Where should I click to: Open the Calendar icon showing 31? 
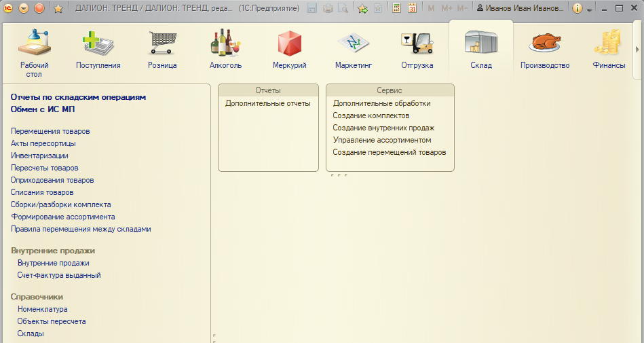413,8
